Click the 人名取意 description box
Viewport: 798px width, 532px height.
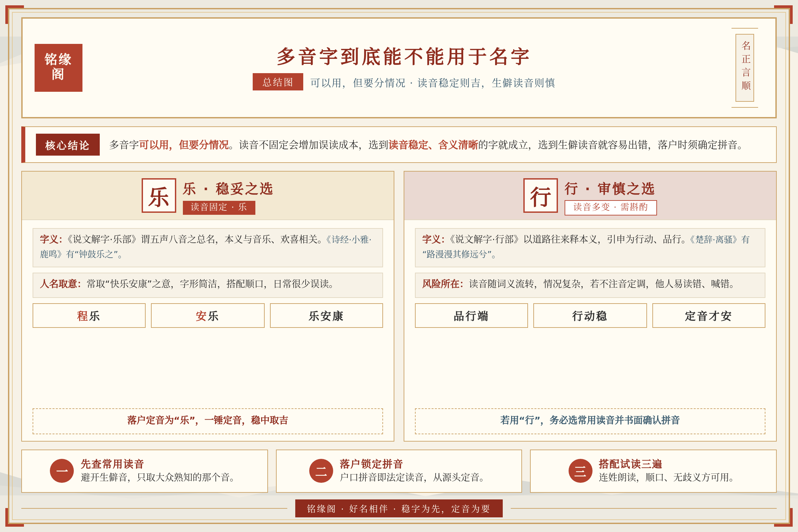coord(207,285)
